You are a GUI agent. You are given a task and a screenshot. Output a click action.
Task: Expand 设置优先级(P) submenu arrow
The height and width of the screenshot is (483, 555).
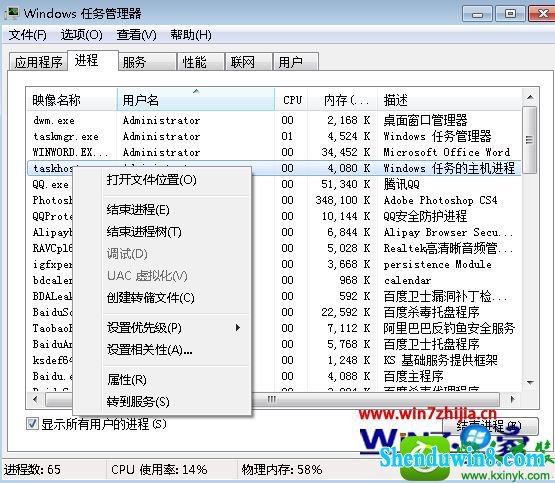pyautogui.click(x=238, y=328)
